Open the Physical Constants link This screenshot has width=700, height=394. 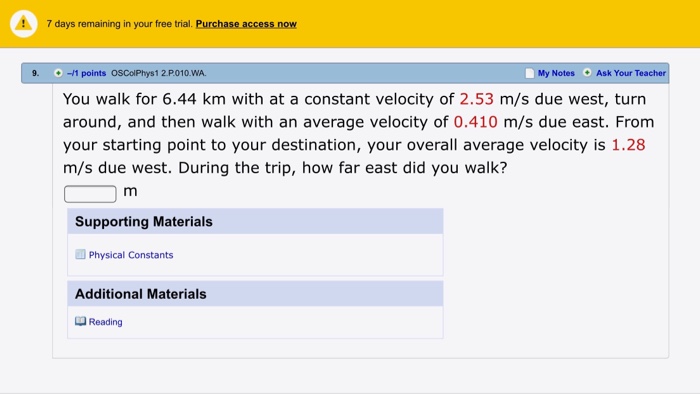pyautogui.click(x=131, y=255)
